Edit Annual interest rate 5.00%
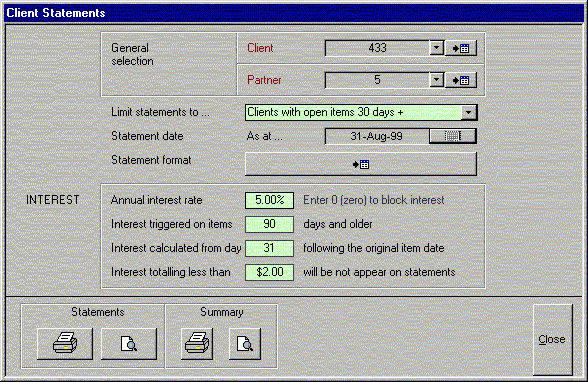The width and height of the screenshot is (588, 382). click(x=269, y=200)
